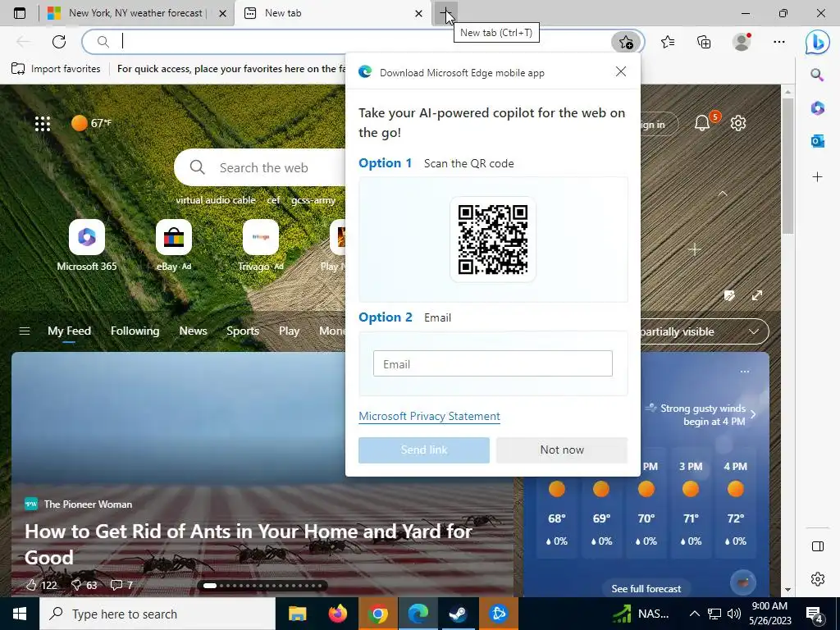Open the tab actions menu icon
Viewport: 840px width, 630px height.
tap(20, 13)
